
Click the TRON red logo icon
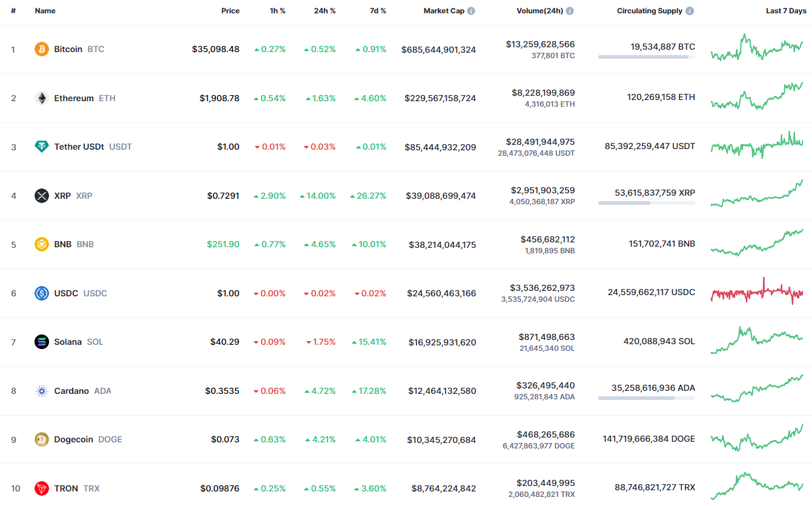42,488
